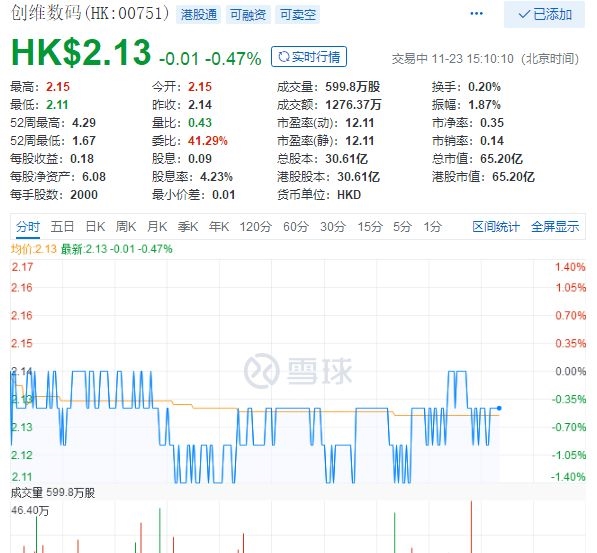The height and width of the screenshot is (553, 597).
Task: Show the 1分 interval chart
Action: 433,227
